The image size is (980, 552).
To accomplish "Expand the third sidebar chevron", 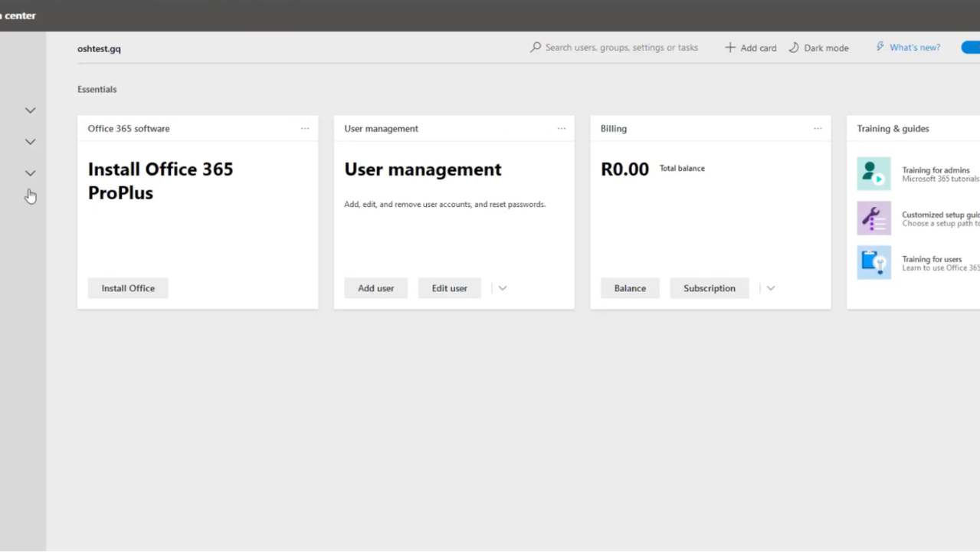I will [30, 173].
